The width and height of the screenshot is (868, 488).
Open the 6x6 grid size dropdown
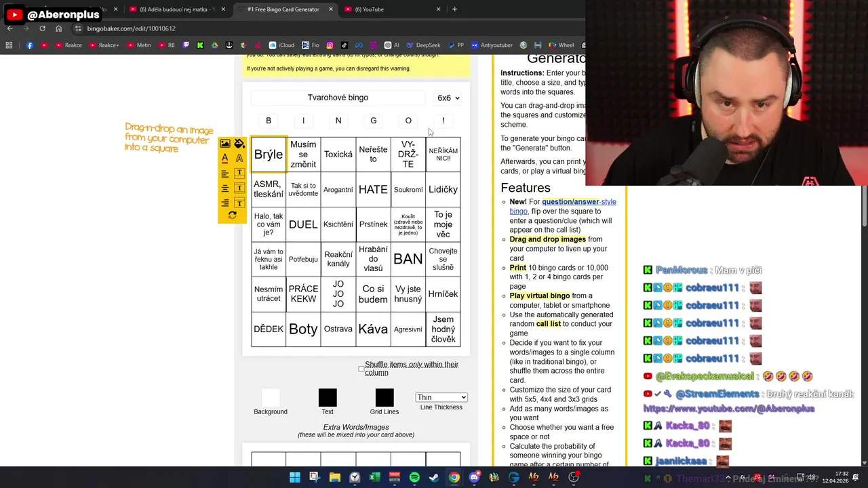[x=448, y=98]
